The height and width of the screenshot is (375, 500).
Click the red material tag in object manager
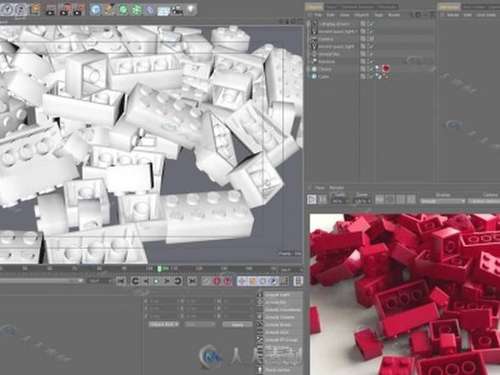pyautogui.click(x=386, y=69)
